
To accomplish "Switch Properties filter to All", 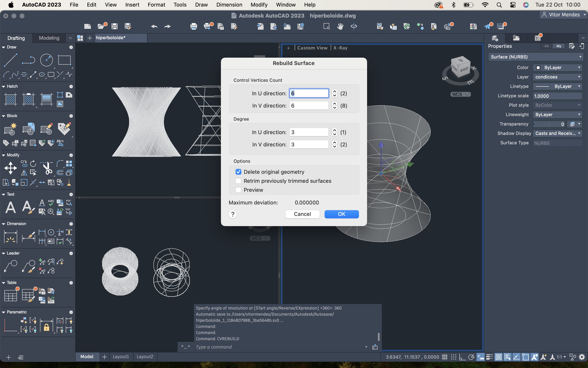I will coord(546,46).
